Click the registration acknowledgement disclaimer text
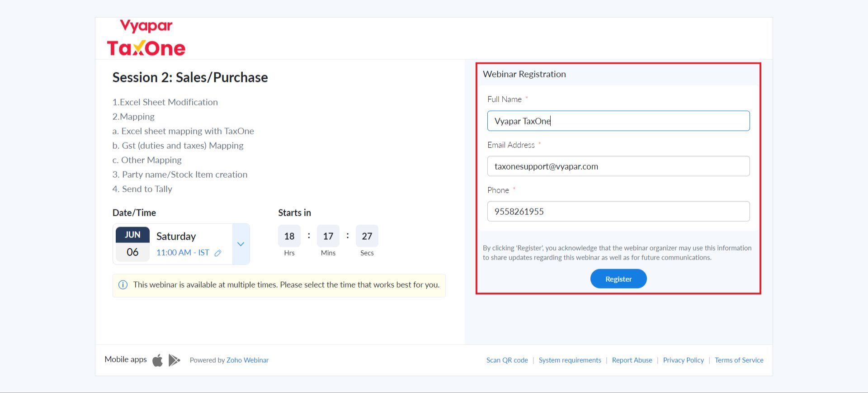Viewport: 868px width, 393px height. (617, 253)
